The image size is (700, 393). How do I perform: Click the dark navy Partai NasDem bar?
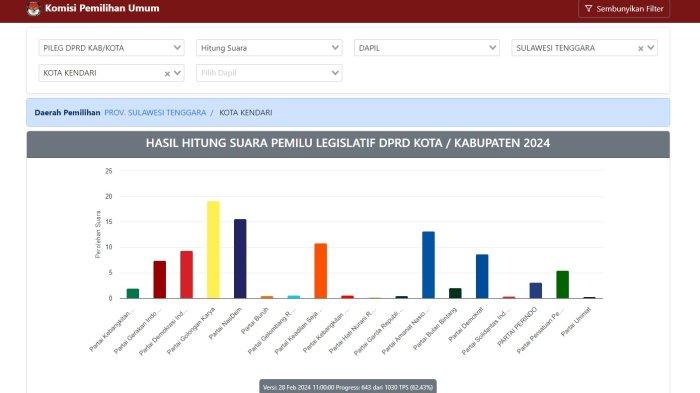point(240,259)
